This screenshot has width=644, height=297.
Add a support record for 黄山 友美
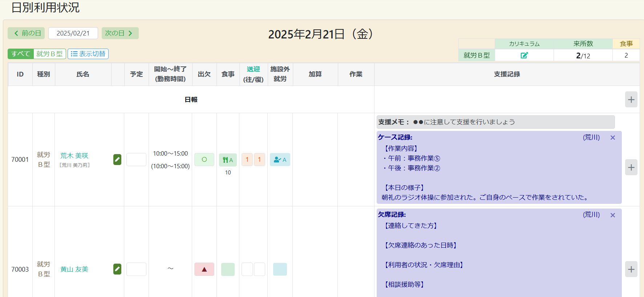631,269
